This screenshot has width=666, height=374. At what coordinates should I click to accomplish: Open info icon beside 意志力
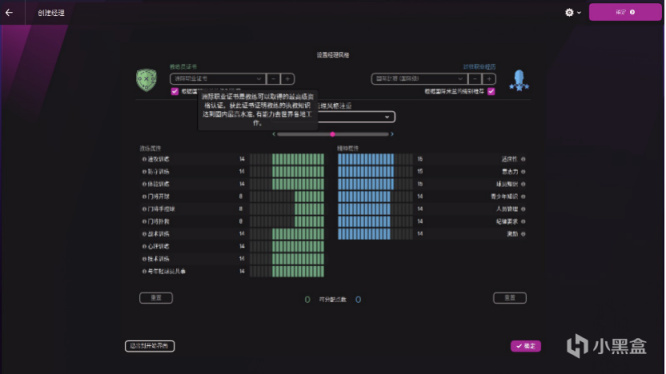click(523, 172)
